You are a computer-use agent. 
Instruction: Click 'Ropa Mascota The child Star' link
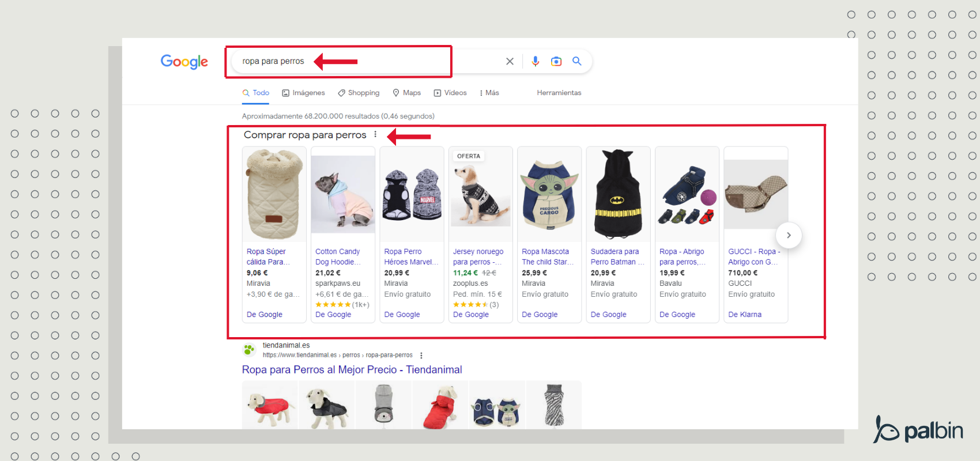(x=548, y=257)
